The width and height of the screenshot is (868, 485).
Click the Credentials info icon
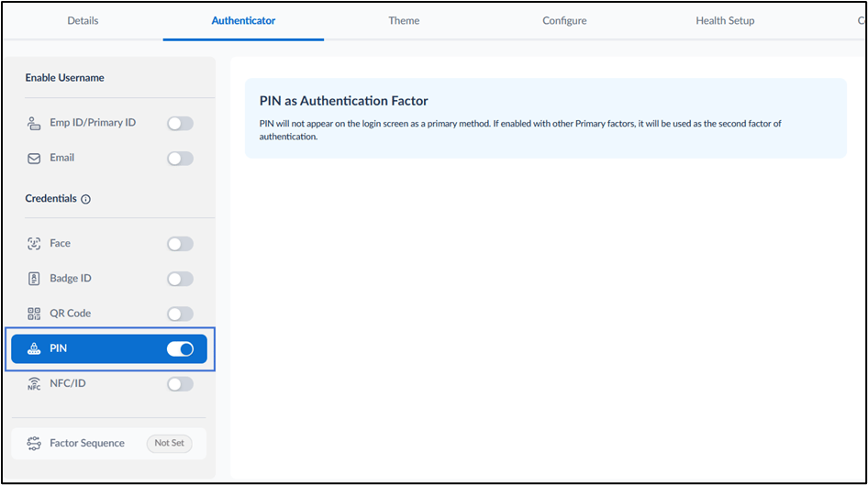coord(86,199)
